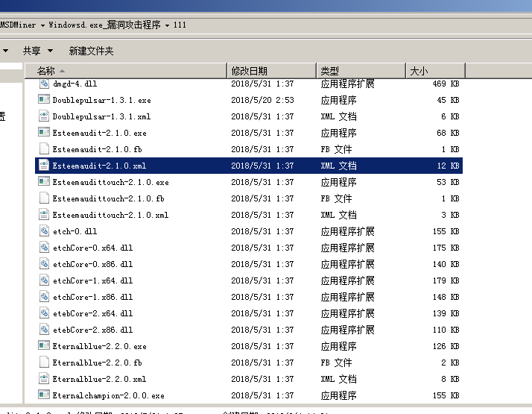Viewport: 532px width, 414px height.
Task: Click the Esteemaudit-2.1.0.exe application icon
Action: 44,133
